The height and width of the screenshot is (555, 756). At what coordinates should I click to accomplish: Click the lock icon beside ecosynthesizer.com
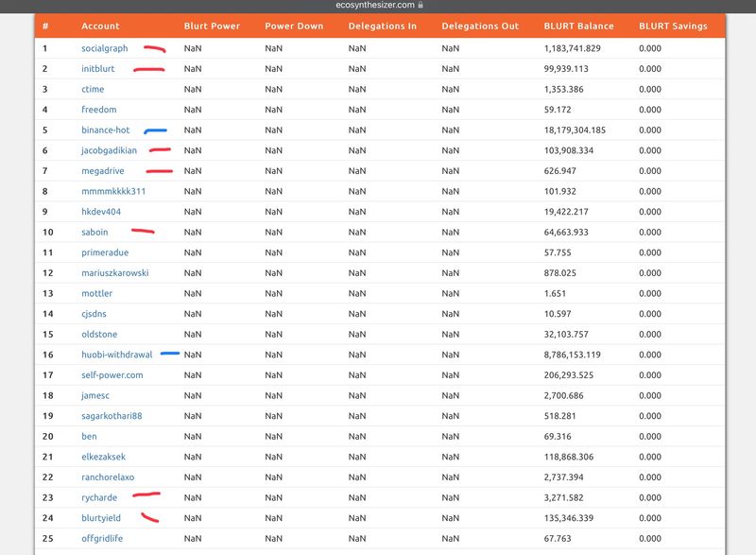[421, 5]
